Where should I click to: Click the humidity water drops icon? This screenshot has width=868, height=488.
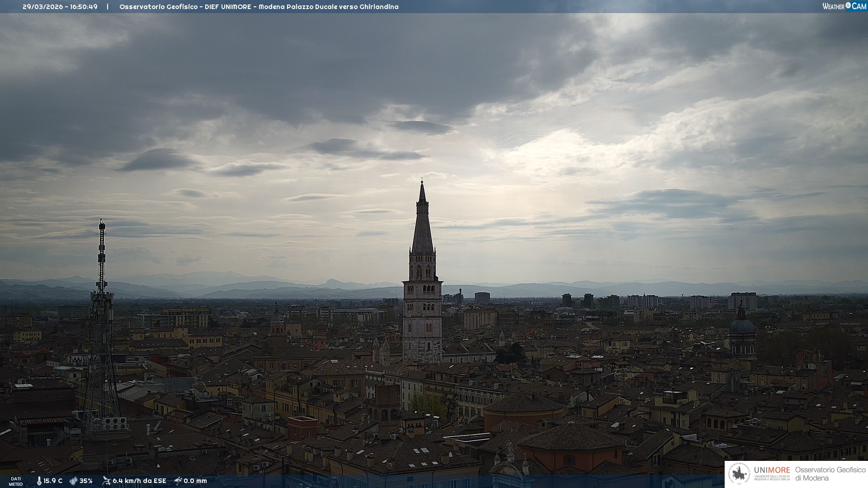click(x=73, y=481)
